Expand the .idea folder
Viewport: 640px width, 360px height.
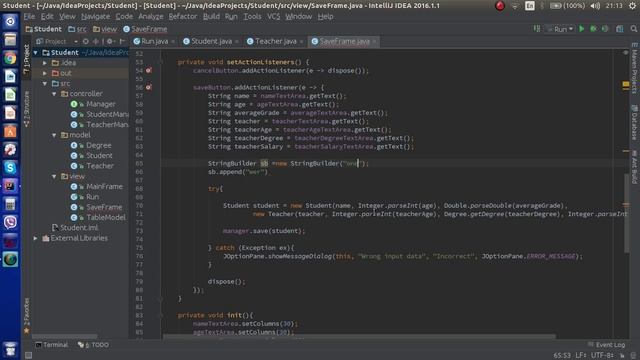(x=45, y=63)
